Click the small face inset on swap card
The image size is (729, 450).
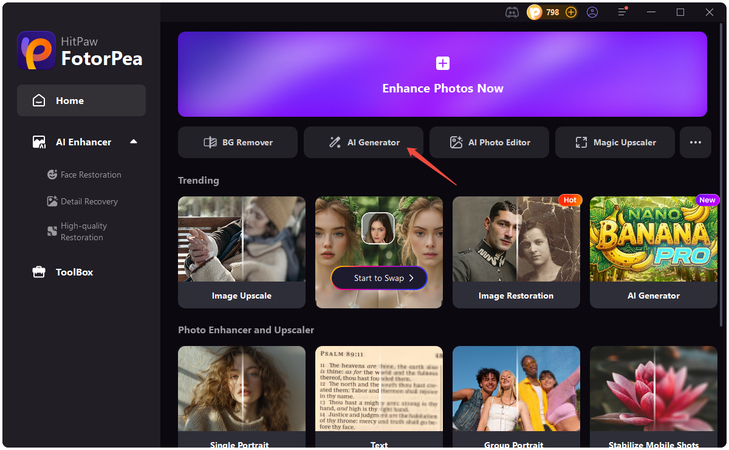378,228
